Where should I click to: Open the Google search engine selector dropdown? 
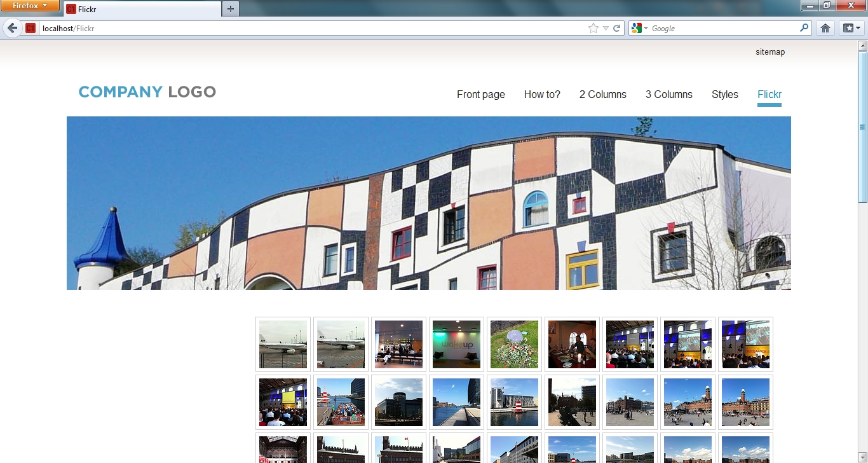[639, 28]
